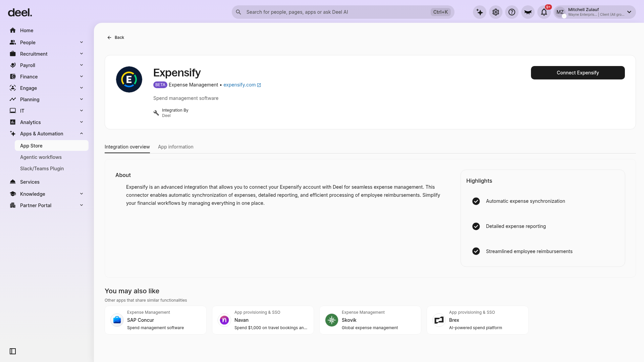Viewport: 644px width, 362px height.
Task: Expand the Planning menu chevron
Action: pos(82,99)
